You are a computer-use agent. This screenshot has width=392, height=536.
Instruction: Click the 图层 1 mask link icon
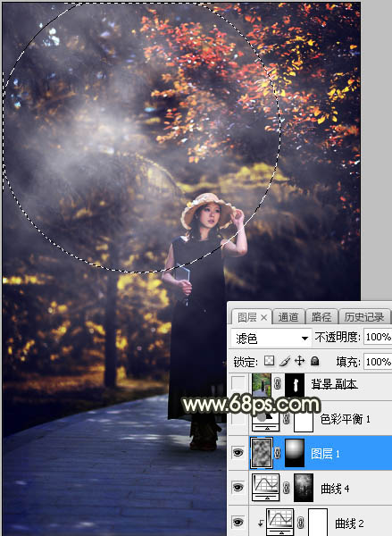coord(278,453)
